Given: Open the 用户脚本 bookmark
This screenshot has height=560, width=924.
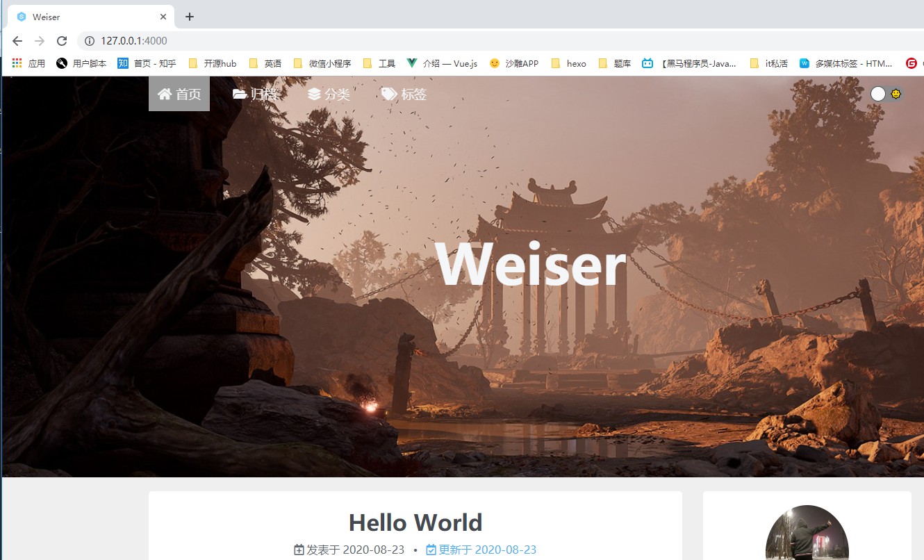Looking at the screenshot, I should (81, 63).
